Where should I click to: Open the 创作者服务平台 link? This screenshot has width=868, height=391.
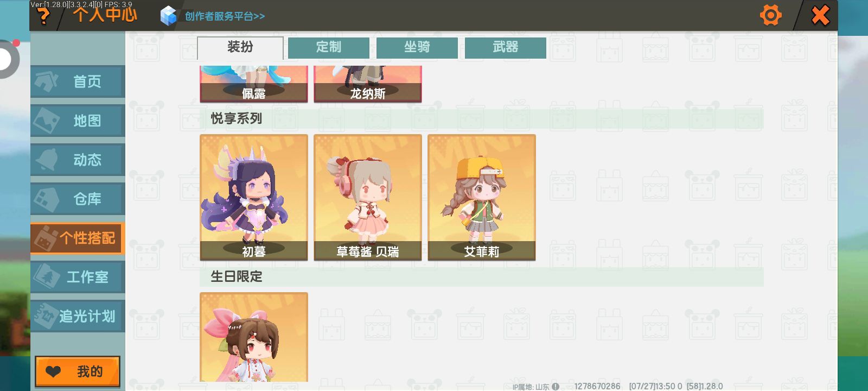225,16
